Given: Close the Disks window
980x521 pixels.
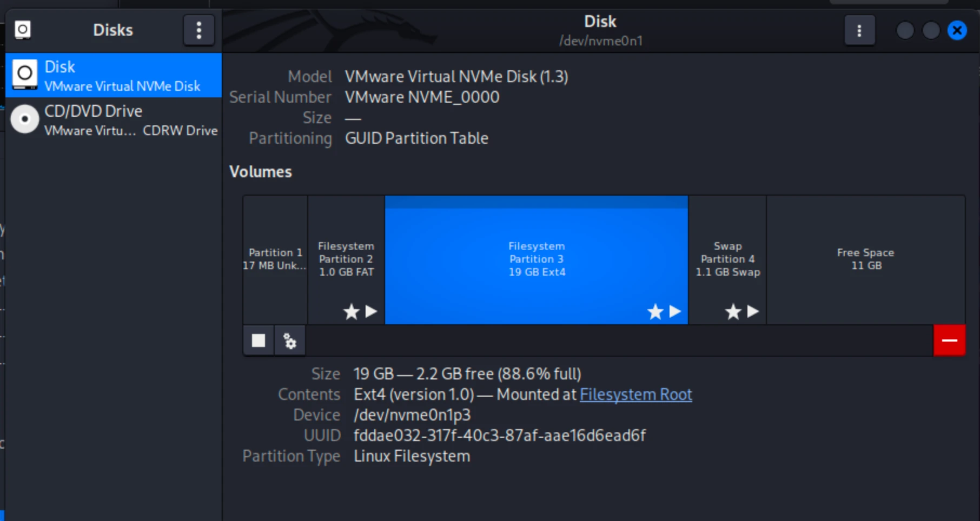Looking at the screenshot, I should pos(957,30).
